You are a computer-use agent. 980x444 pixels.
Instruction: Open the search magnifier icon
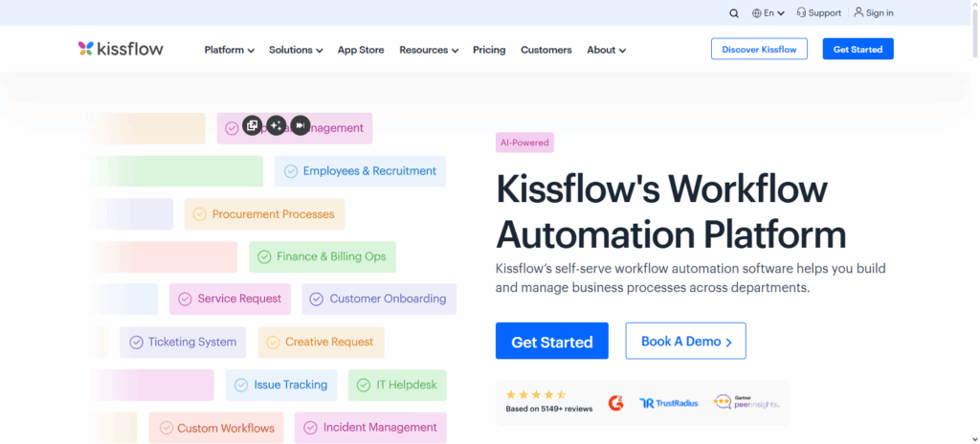tap(734, 13)
